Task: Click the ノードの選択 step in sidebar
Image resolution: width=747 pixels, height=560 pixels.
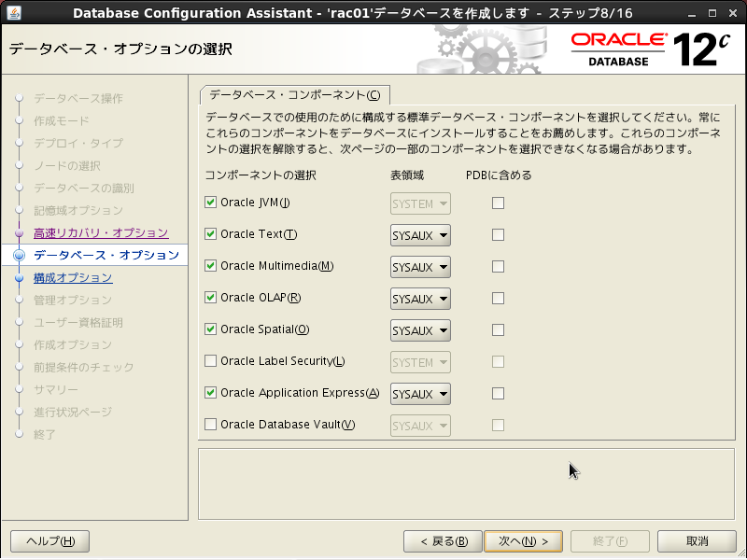Action: pyautogui.click(x=66, y=166)
